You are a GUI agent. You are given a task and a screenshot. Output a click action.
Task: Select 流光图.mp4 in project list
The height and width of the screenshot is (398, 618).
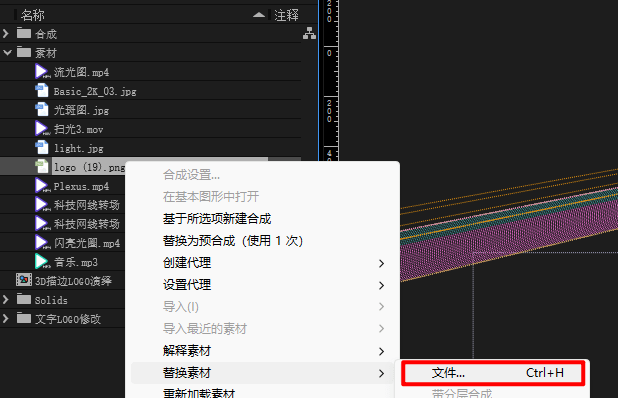81,72
